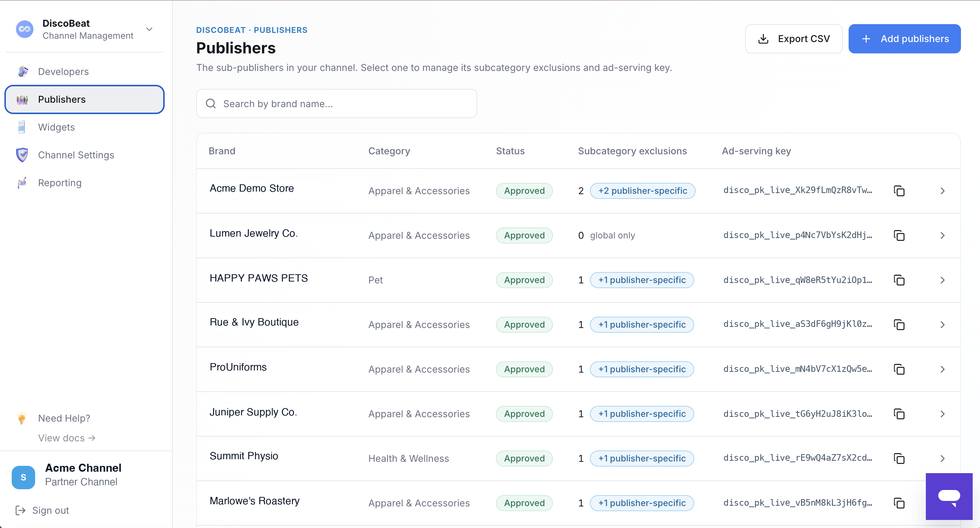Copy the ProUniforms ad-serving key
Viewport: 980px width, 528px height.
(x=899, y=369)
